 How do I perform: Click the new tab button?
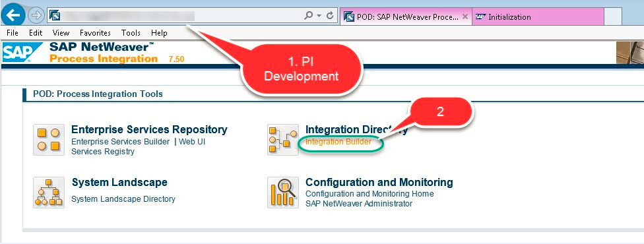(612, 17)
